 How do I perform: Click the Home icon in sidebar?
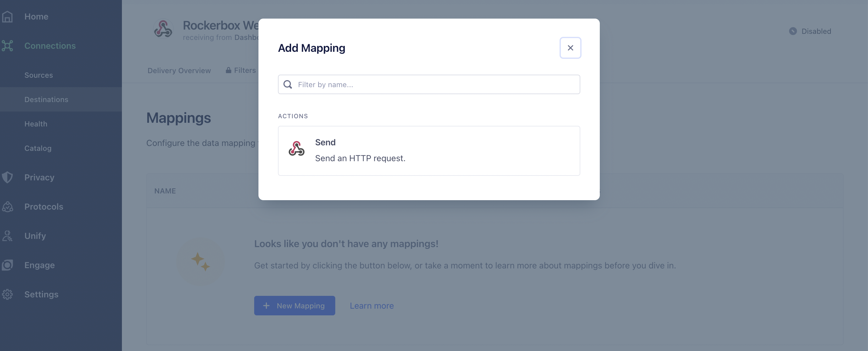[7, 16]
